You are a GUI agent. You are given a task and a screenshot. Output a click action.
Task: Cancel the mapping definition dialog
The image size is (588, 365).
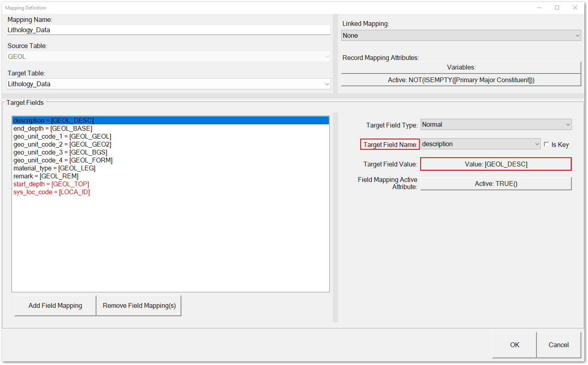click(558, 345)
